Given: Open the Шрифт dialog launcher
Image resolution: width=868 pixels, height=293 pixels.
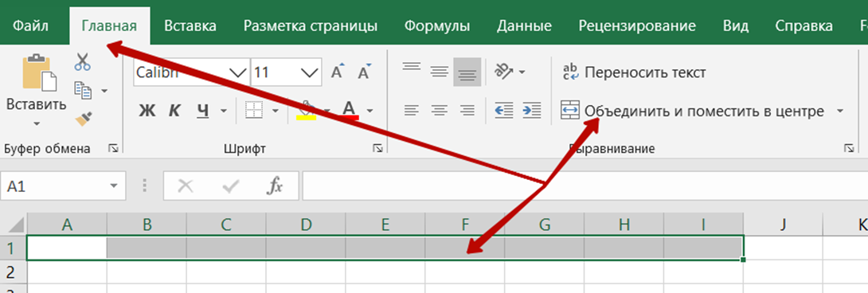Looking at the screenshot, I should (x=377, y=148).
